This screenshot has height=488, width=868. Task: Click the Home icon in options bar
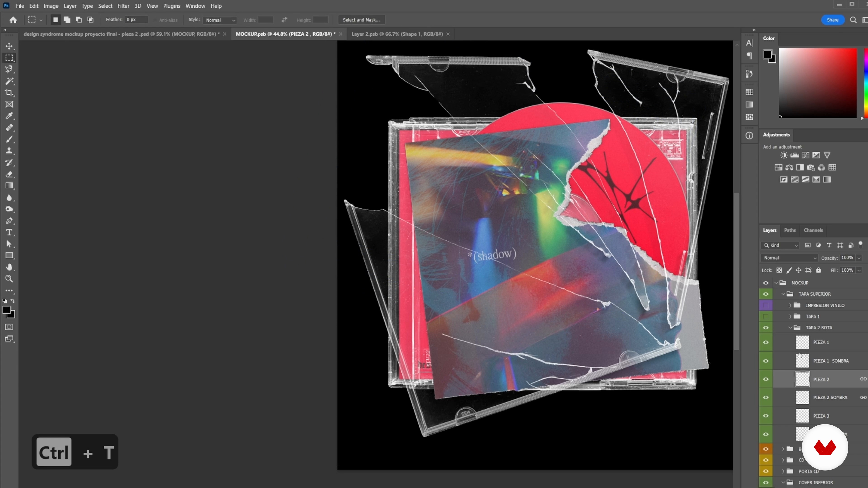(13, 20)
